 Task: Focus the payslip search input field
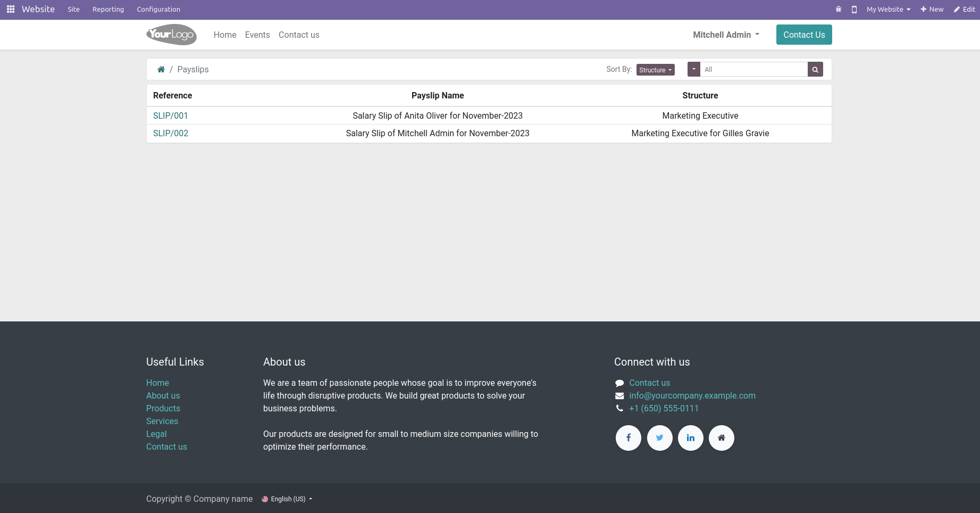[x=754, y=69]
